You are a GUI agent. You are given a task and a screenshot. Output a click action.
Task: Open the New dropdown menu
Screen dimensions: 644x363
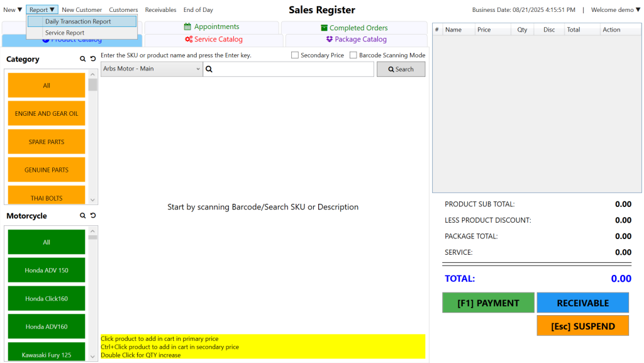click(x=13, y=10)
